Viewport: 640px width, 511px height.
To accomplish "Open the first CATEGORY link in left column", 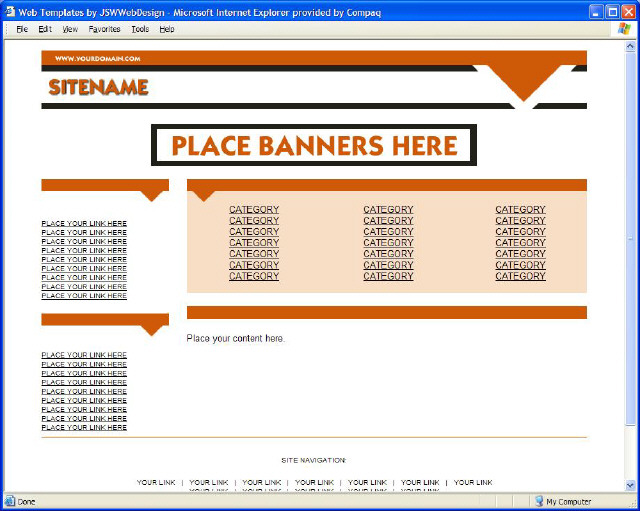I will pyautogui.click(x=254, y=210).
